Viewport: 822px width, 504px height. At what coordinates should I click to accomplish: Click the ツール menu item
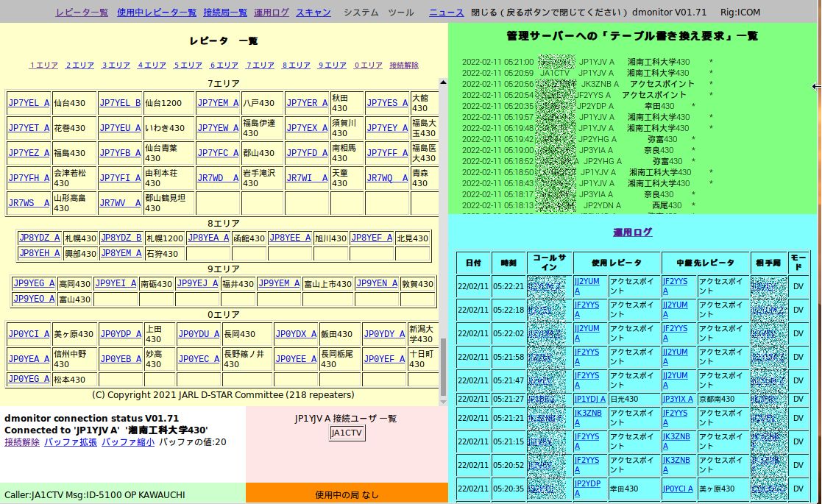[400, 12]
